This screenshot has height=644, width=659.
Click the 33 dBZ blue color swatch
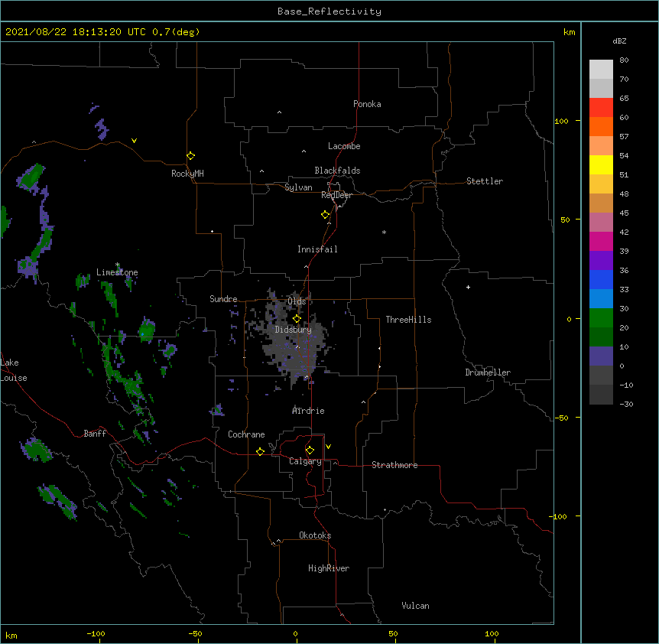click(601, 298)
